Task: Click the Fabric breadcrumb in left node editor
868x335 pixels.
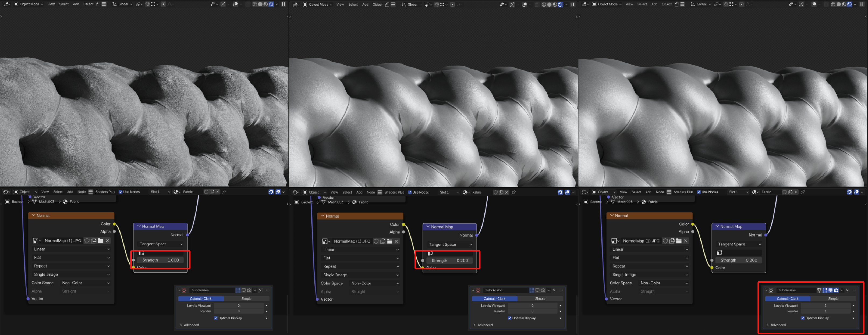Action: point(74,202)
